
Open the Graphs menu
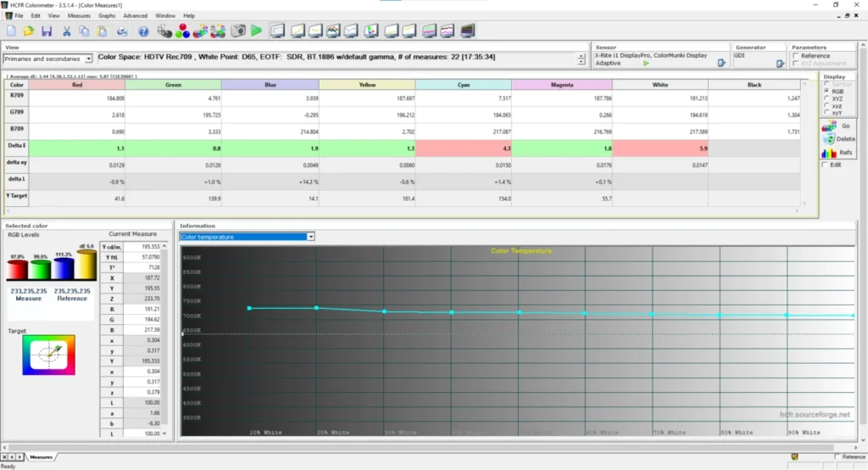107,16
